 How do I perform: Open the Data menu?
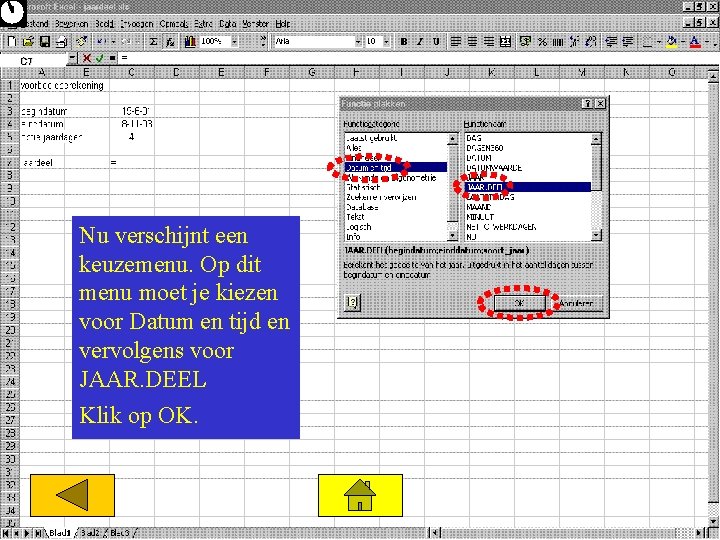(228, 23)
